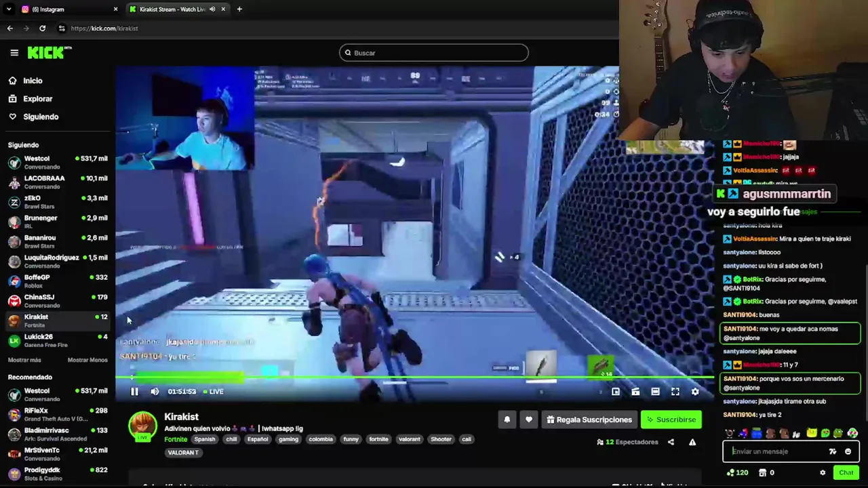Collapse list with Mostrar Menos
Screen dimensions: 868x488
[87, 360]
